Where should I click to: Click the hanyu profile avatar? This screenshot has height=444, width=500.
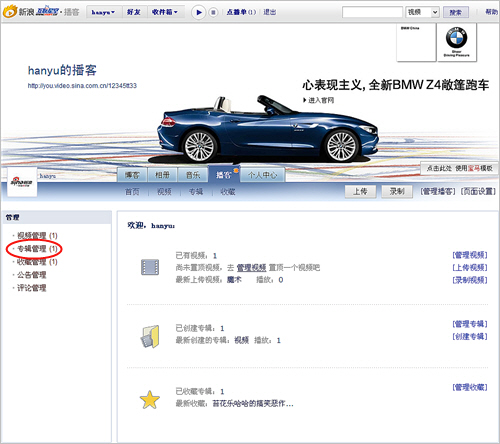tap(22, 182)
